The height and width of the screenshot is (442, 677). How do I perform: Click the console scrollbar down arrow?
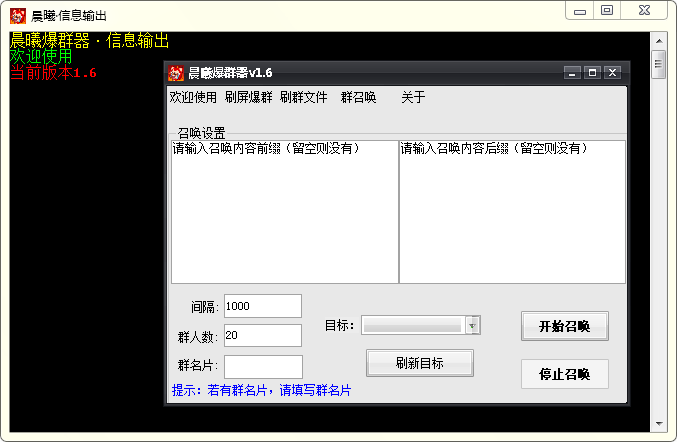pyautogui.click(x=658, y=423)
